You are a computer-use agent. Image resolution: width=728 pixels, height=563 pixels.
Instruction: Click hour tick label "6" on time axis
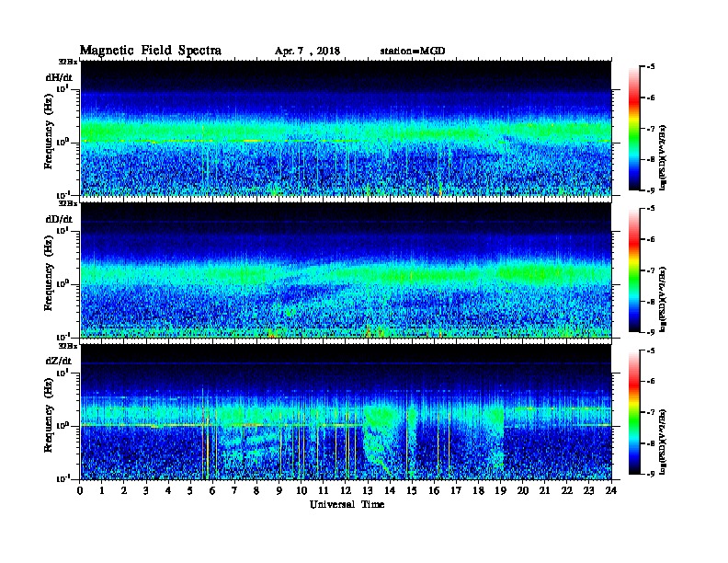(212, 490)
